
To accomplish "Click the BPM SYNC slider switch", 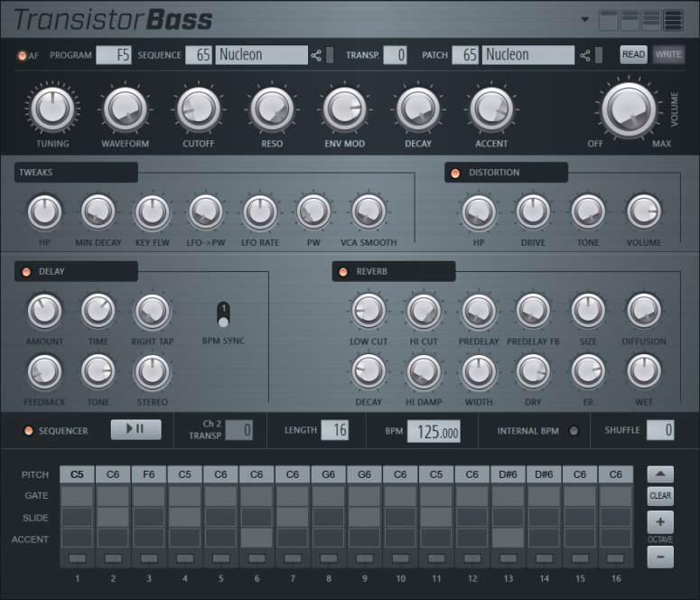I will point(223,314).
